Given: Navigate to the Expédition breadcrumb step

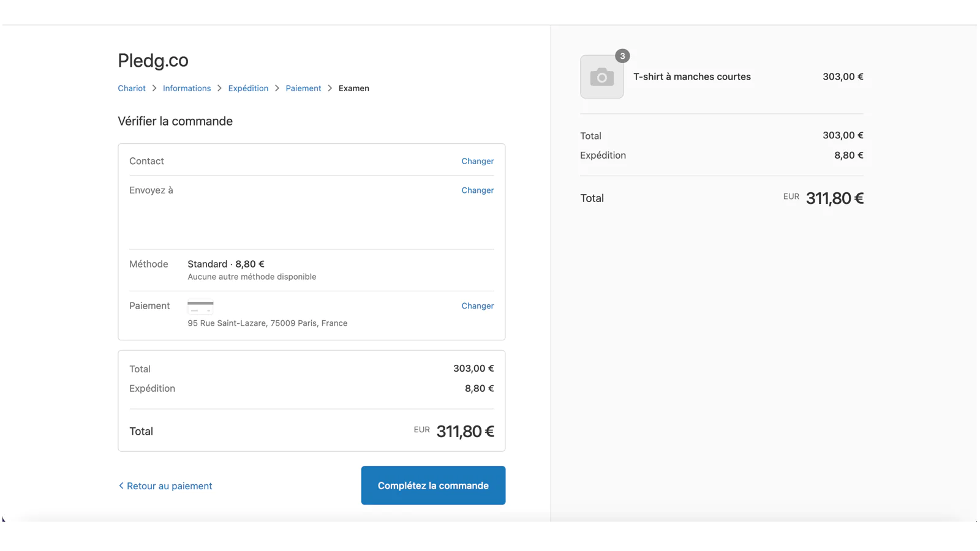Looking at the screenshot, I should click(x=248, y=88).
